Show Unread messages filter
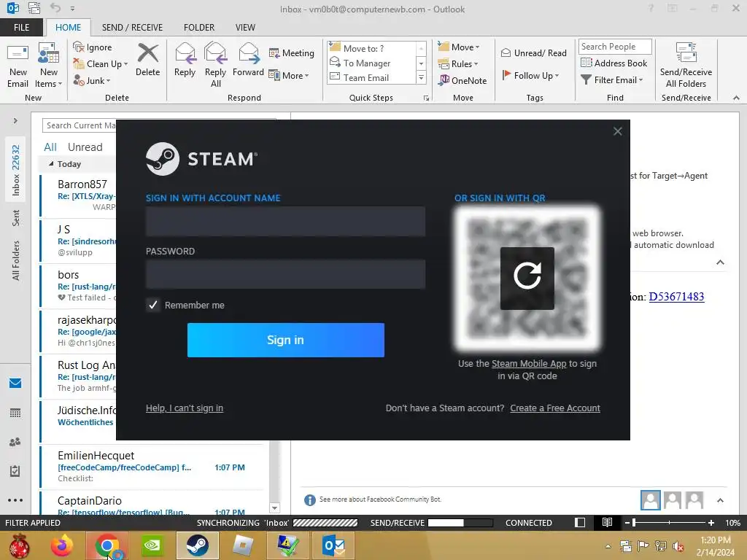 click(x=85, y=147)
